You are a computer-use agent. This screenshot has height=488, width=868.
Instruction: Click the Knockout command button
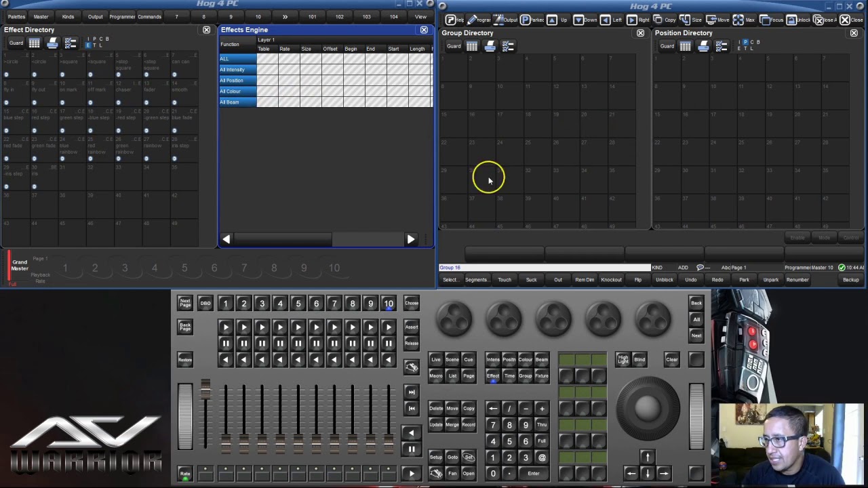coord(611,280)
